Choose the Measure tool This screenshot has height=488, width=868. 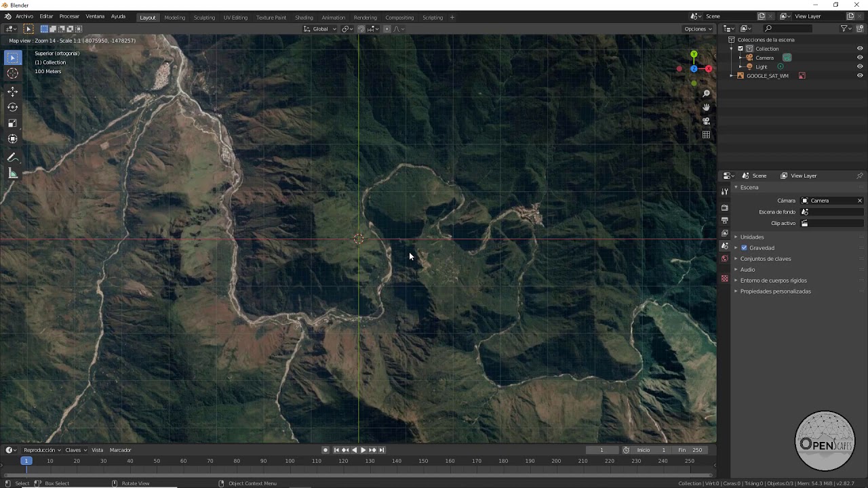pos(12,174)
